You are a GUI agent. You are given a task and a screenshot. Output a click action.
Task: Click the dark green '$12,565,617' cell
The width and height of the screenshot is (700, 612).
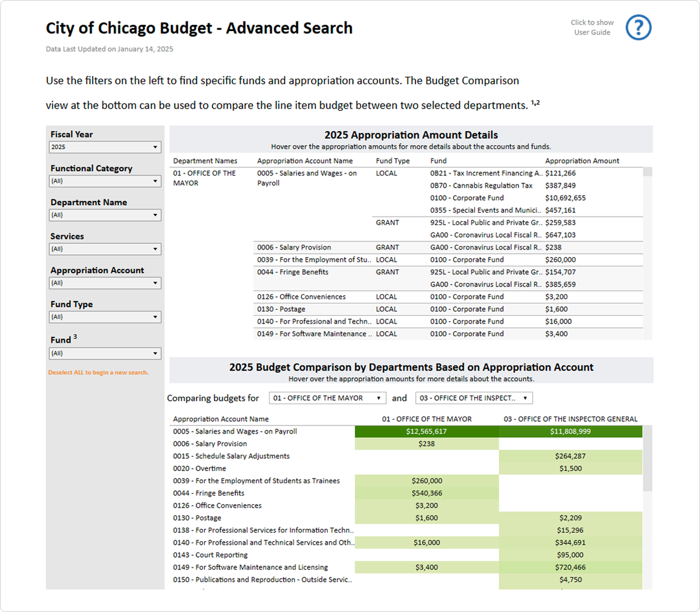click(x=426, y=431)
